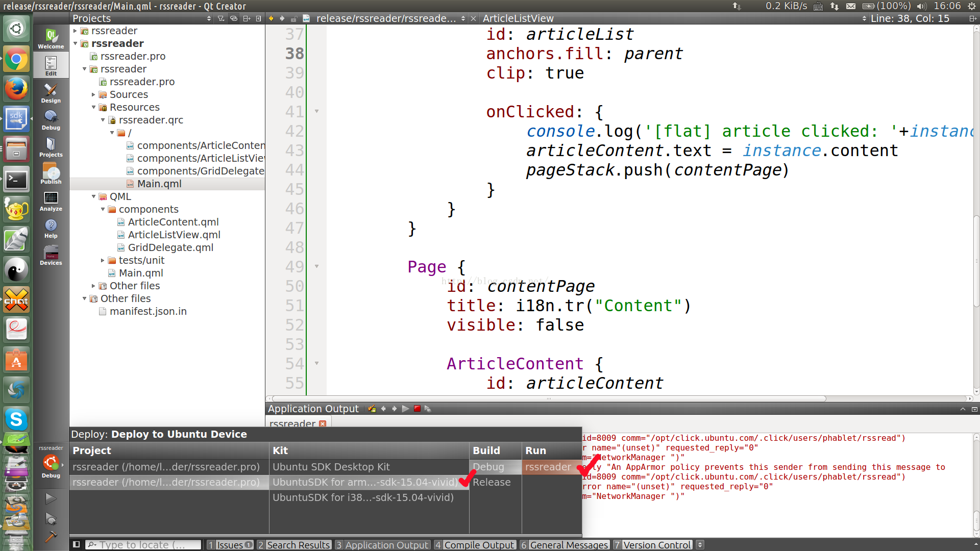Open the Help mode
Image resolution: width=980 pixels, height=551 pixels.
tap(51, 228)
